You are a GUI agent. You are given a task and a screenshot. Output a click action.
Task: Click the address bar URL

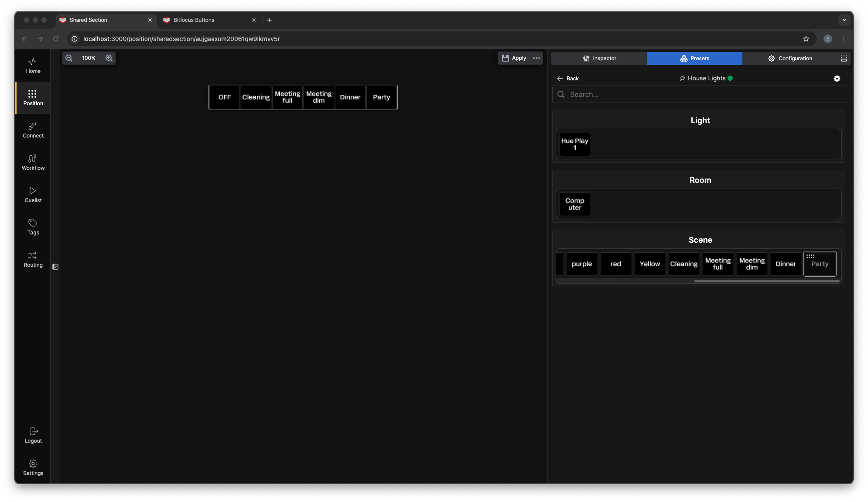(181, 39)
